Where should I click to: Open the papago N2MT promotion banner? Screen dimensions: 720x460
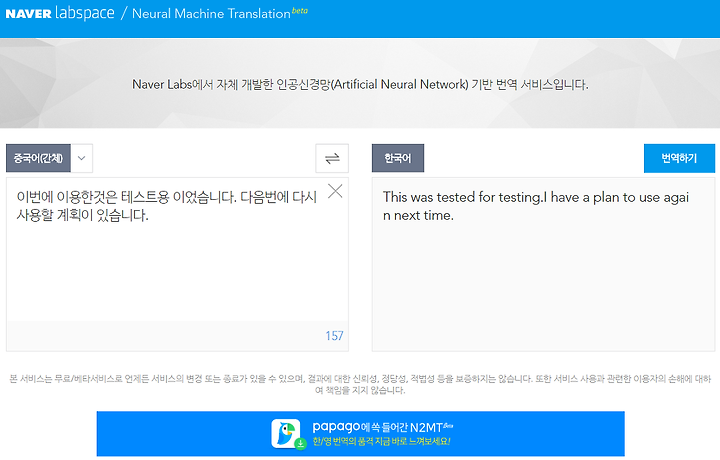360,434
